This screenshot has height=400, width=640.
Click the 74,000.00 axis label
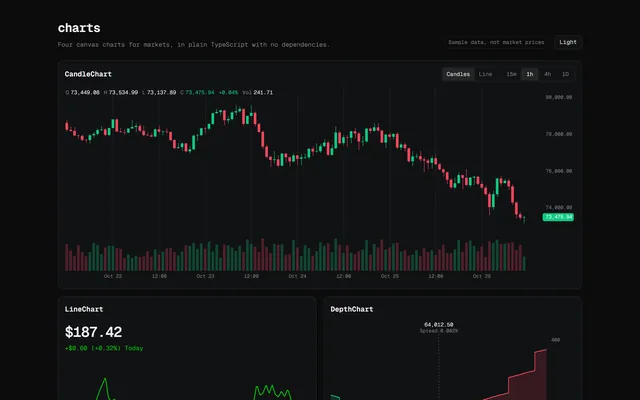click(559, 207)
